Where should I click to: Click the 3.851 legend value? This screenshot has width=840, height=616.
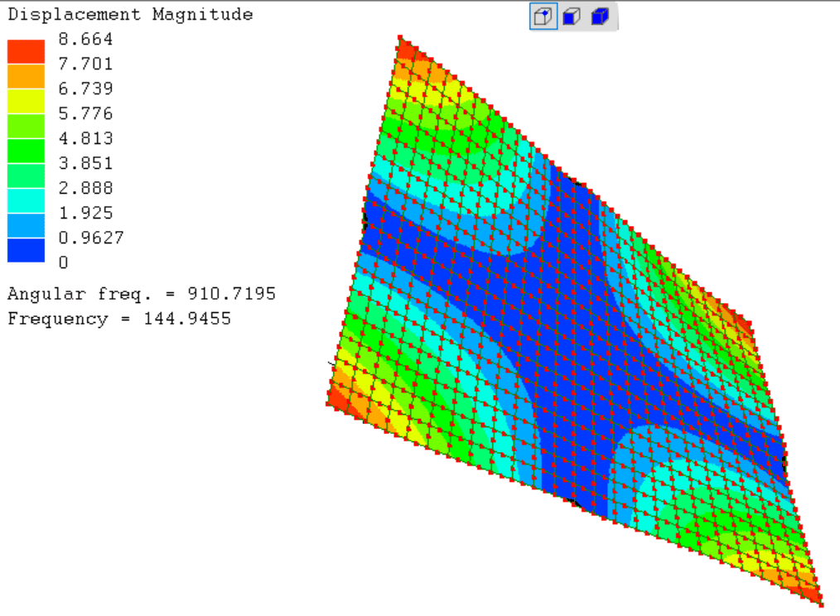point(85,163)
